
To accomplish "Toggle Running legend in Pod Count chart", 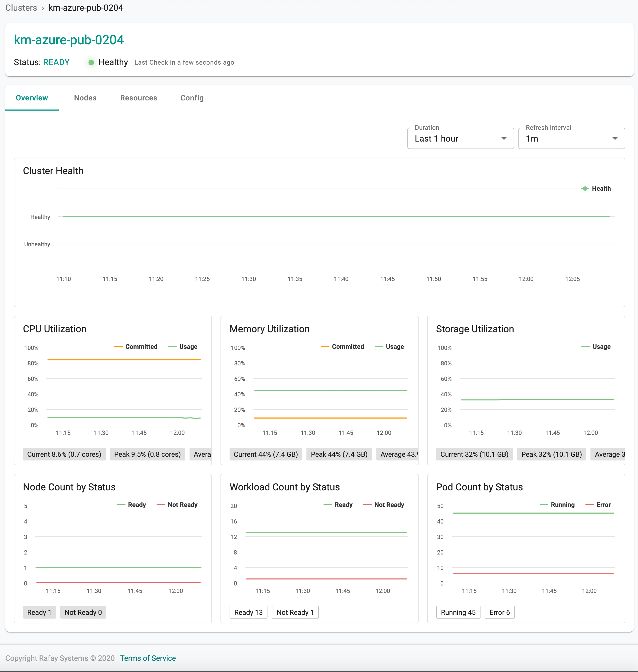I will tap(557, 505).
